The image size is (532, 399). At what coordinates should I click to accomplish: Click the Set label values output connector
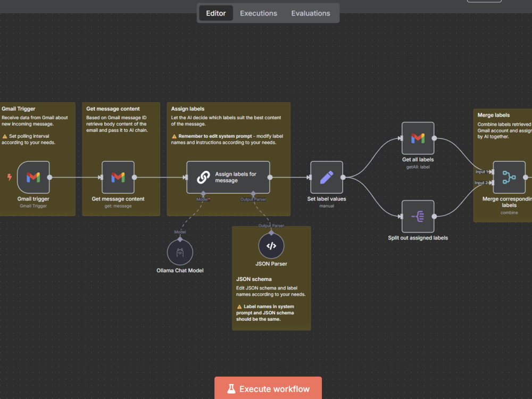click(343, 177)
